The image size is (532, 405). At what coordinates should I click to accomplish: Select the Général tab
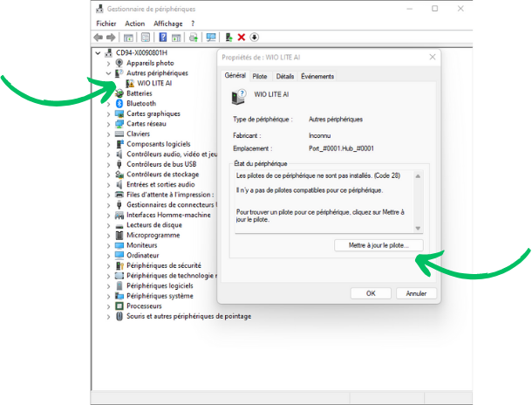click(x=235, y=75)
